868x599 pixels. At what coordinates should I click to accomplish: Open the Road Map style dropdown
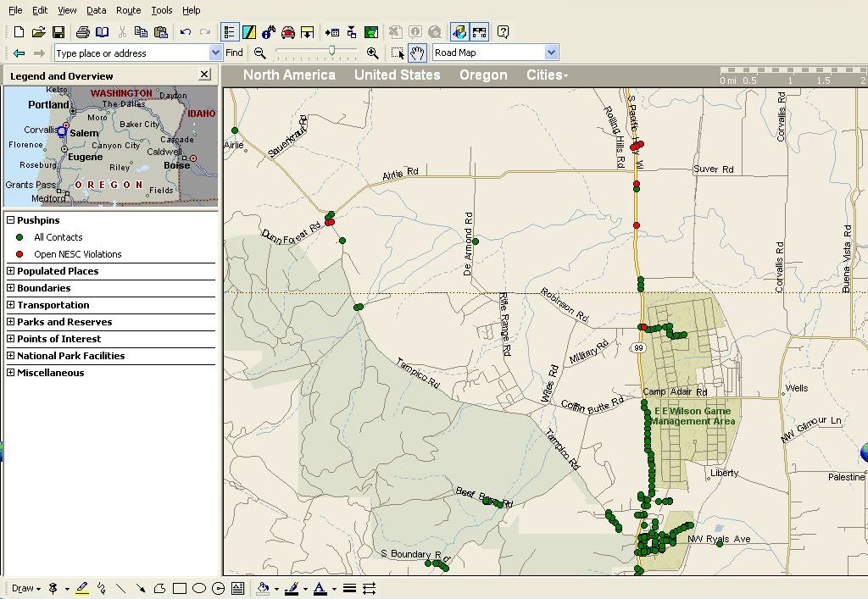coord(552,53)
